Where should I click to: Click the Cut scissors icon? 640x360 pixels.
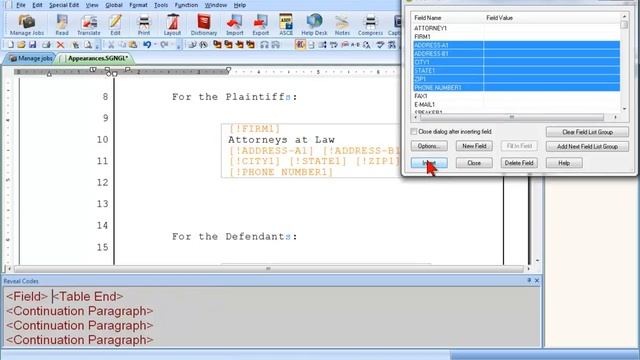[111, 44]
